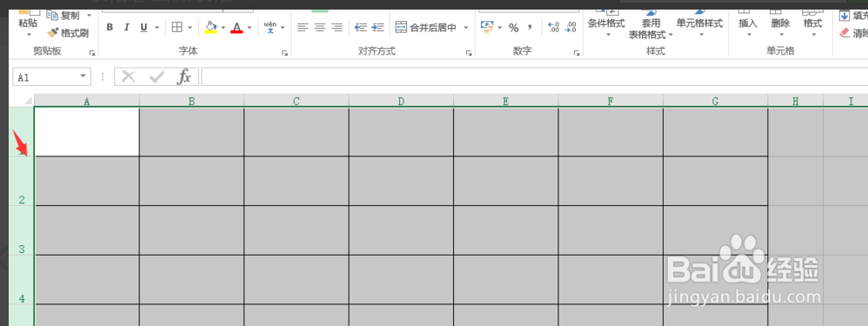
Task: Apply Underline formatting
Action: point(144,27)
